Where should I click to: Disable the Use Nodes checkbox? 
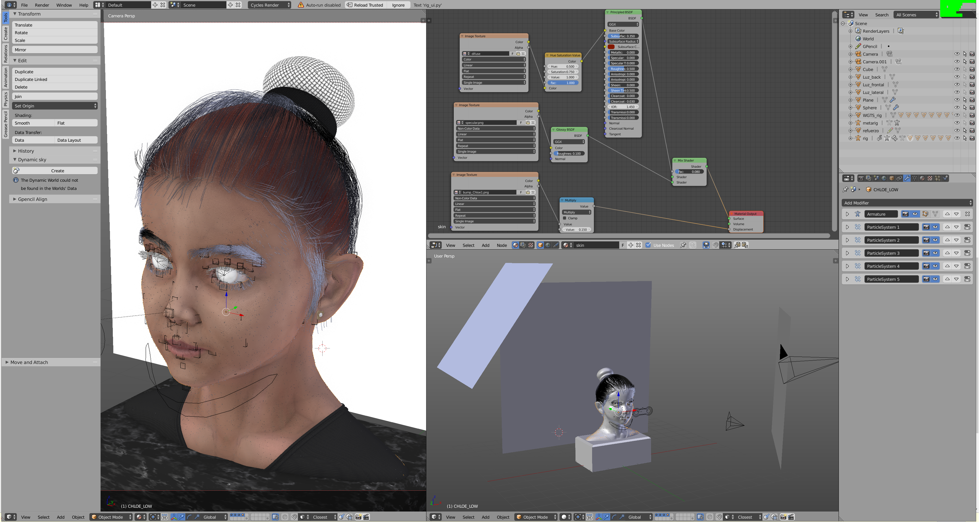coord(648,245)
